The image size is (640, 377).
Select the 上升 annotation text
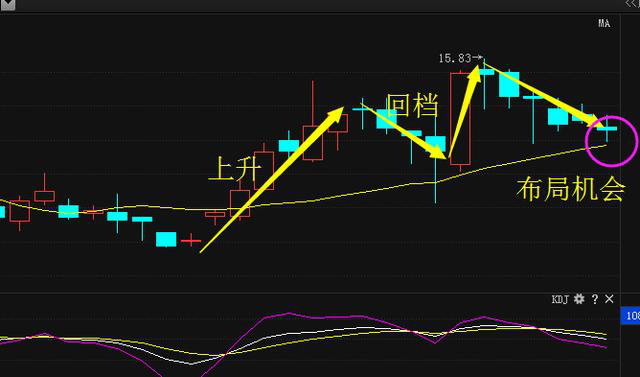pyautogui.click(x=234, y=168)
